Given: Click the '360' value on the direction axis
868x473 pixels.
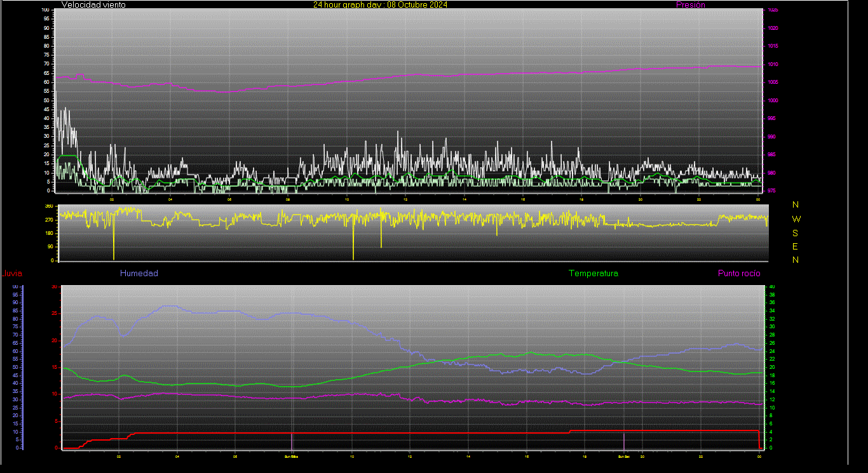Looking at the screenshot, I should tap(49, 206).
